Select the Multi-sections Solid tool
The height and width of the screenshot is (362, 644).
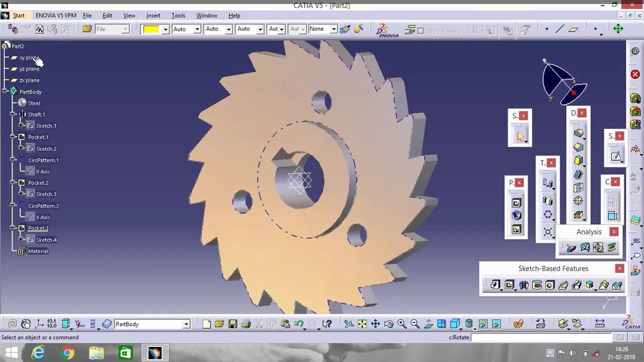(x=603, y=285)
